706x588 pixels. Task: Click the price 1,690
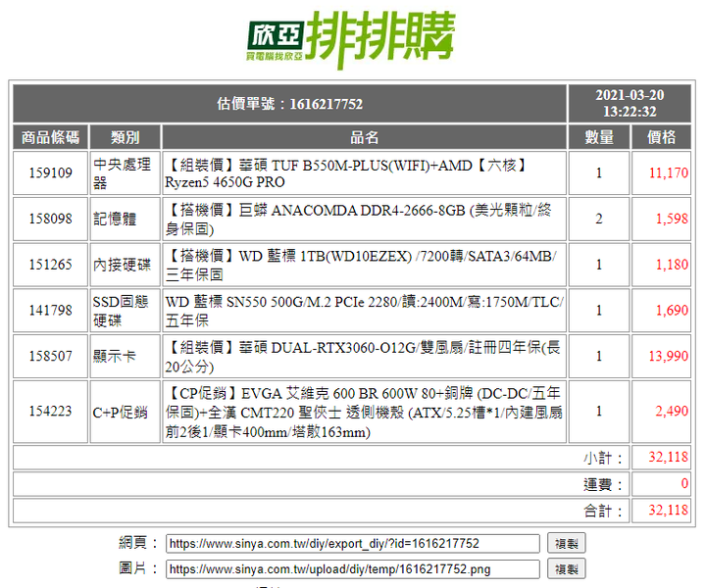(672, 311)
